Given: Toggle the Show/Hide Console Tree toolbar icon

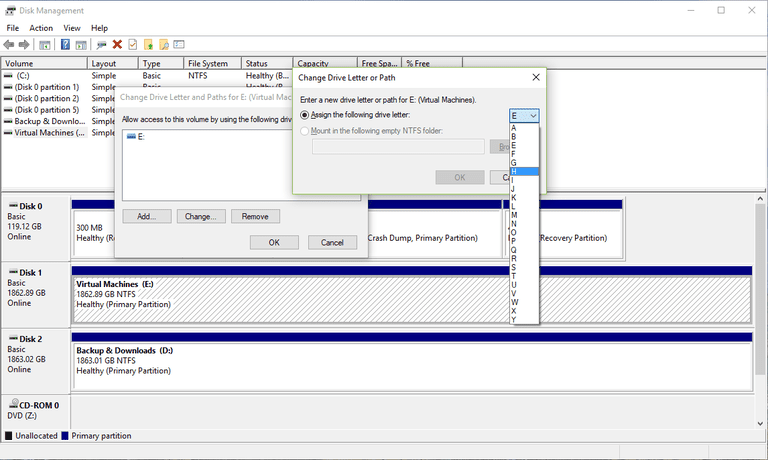Looking at the screenshot, I should point(45,45).
